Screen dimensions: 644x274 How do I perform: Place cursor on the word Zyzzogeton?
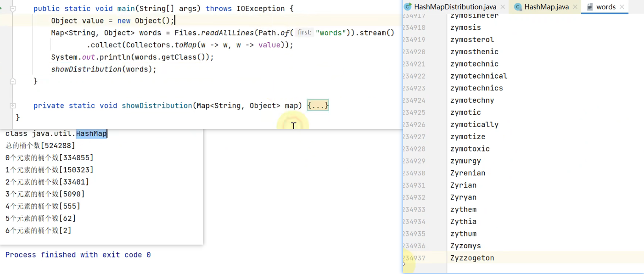(472, 258)
